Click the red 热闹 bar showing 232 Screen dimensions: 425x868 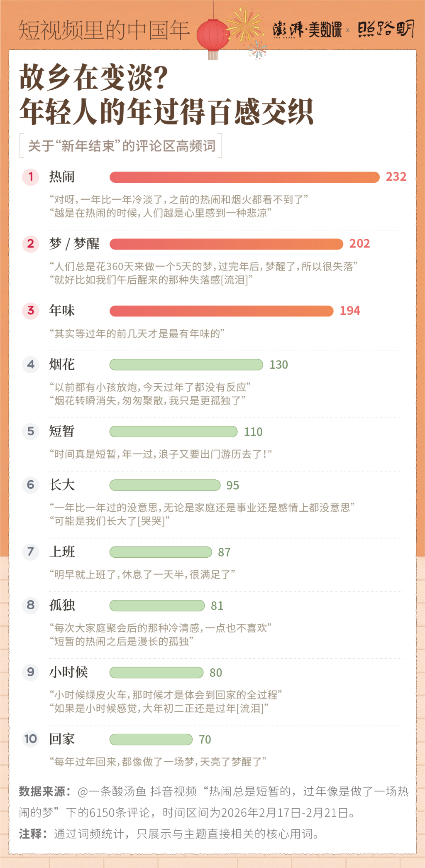[244, 177]
